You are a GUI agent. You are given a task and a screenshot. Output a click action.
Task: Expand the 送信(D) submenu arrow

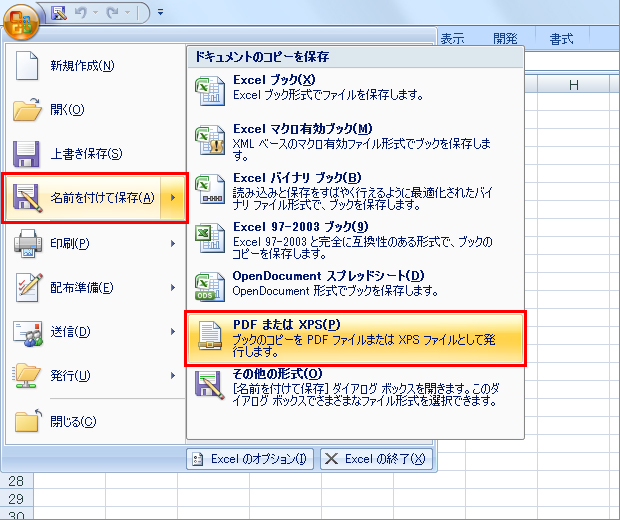173,331
